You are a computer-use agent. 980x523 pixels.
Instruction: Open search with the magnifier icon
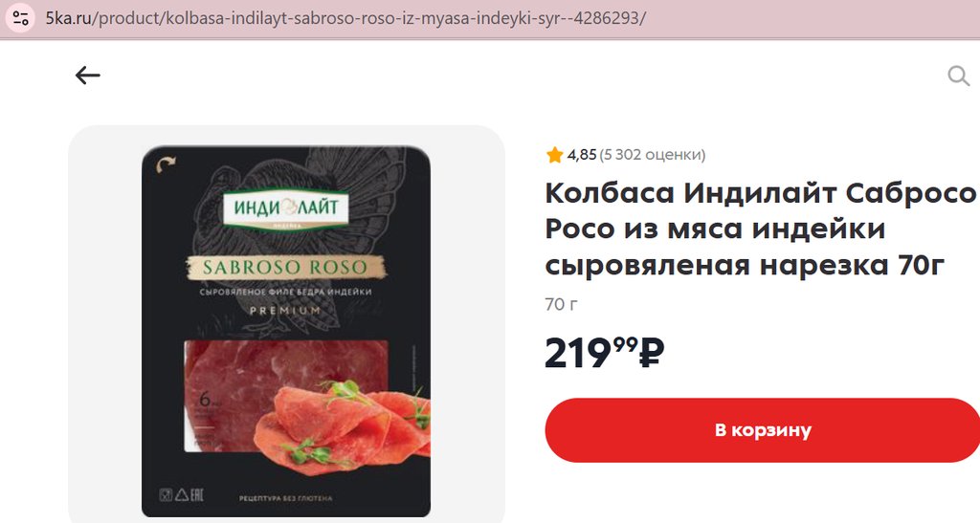pos(958,76)
